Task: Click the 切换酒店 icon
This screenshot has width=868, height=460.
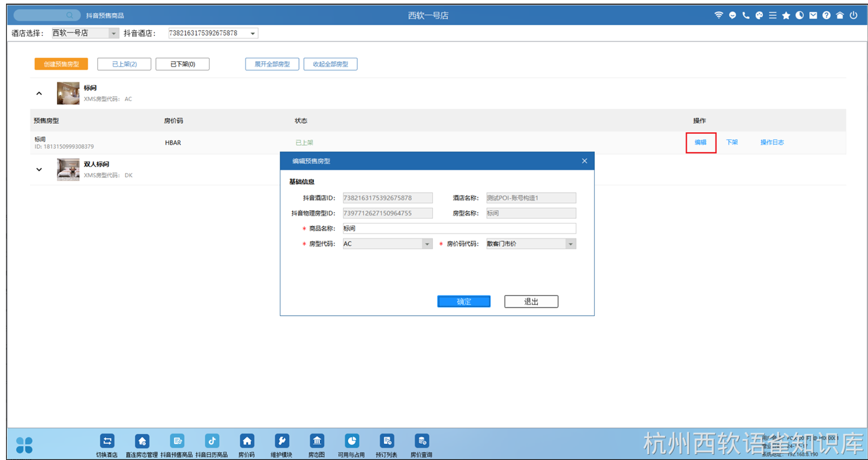Action: point(107,441)
